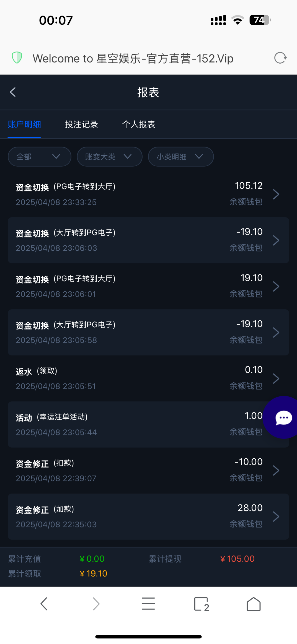Go back using the report header arrow
Image resolution: width=297 pixels, height=644 pixels.
tap(13, 92)
